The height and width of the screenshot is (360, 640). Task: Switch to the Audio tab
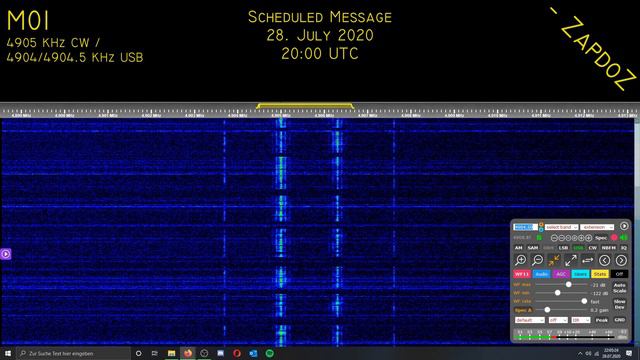[541, 274]
